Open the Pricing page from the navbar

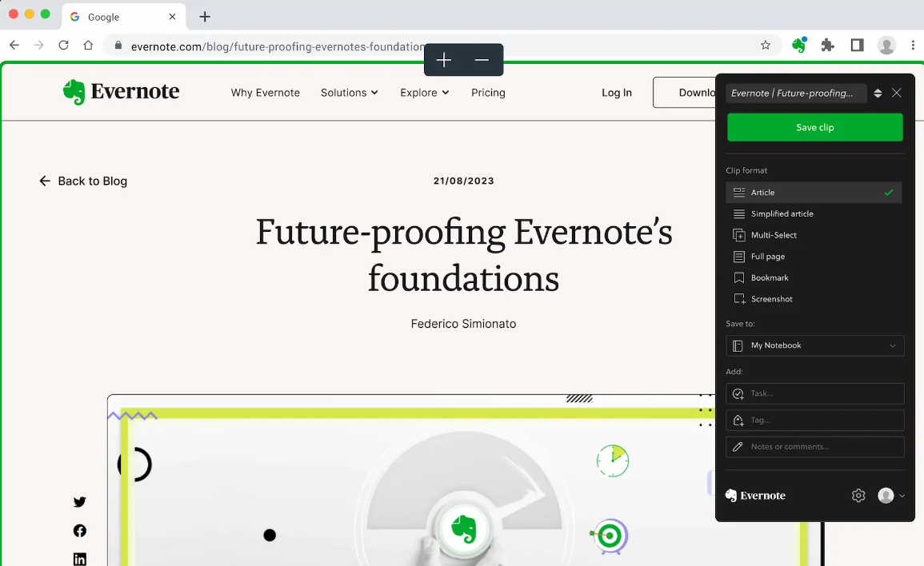coord(488,93)
